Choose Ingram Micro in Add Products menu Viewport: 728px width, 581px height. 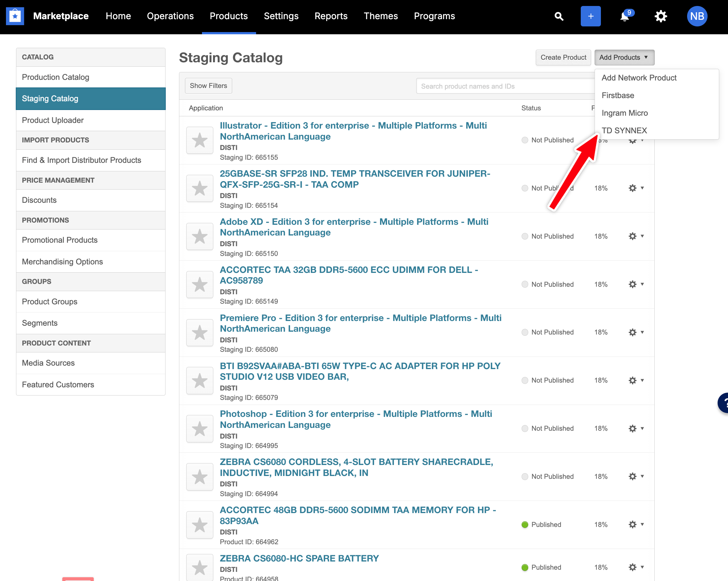(624, 113)
